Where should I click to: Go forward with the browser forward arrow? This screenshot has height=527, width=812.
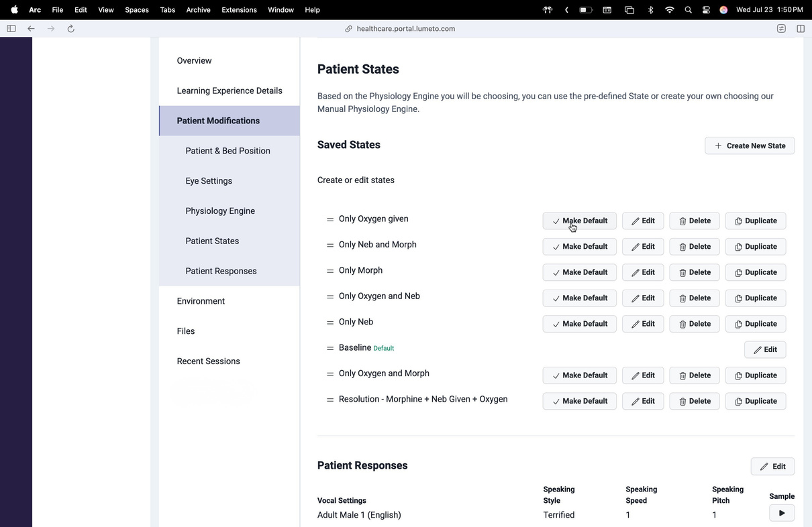[x=51, y=29]
